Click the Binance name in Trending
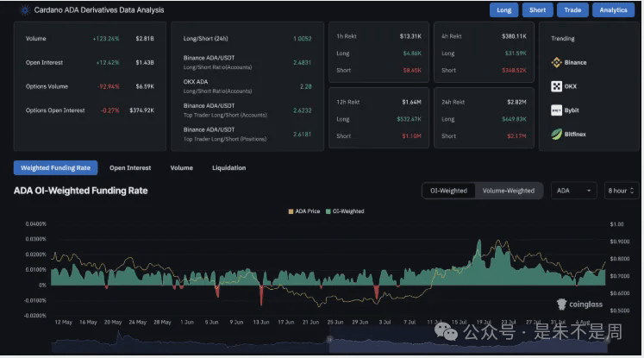 point(575,62)
